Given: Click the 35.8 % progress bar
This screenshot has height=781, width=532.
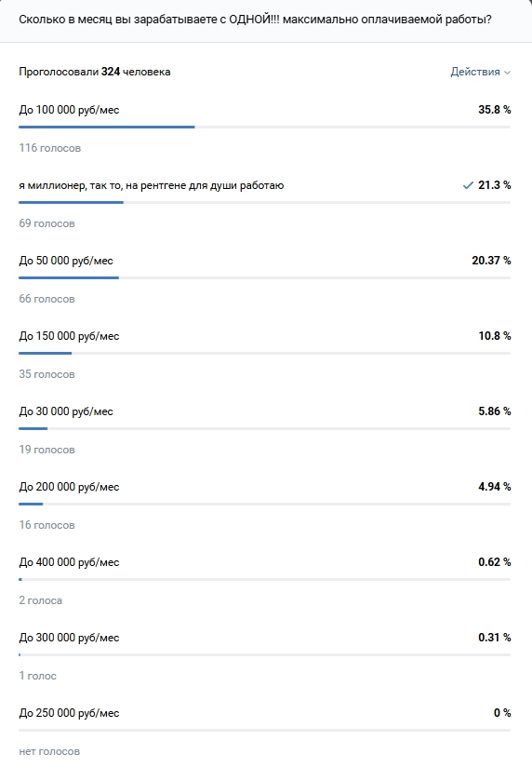Looking at the screenshot, I should [265, 127].
